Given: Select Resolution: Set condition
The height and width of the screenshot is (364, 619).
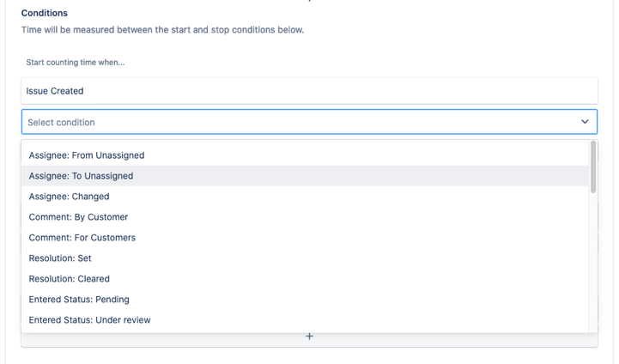Looking at the screenshot, I should tap(60, 258).
